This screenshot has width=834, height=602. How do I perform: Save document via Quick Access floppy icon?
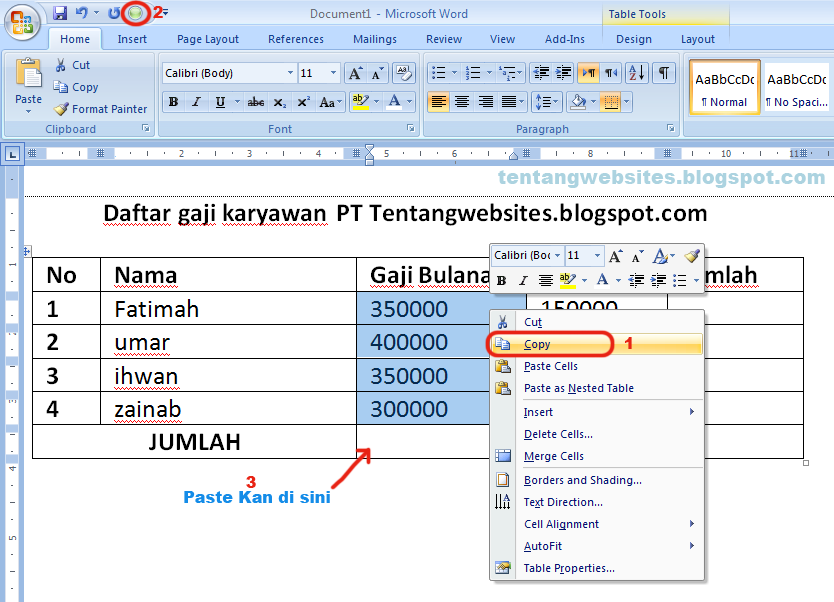tap(60, 13)
